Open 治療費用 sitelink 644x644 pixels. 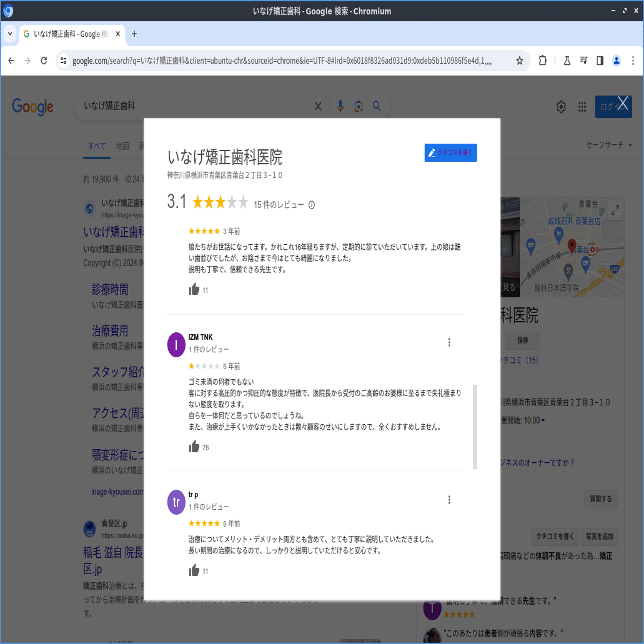(110, 330)
